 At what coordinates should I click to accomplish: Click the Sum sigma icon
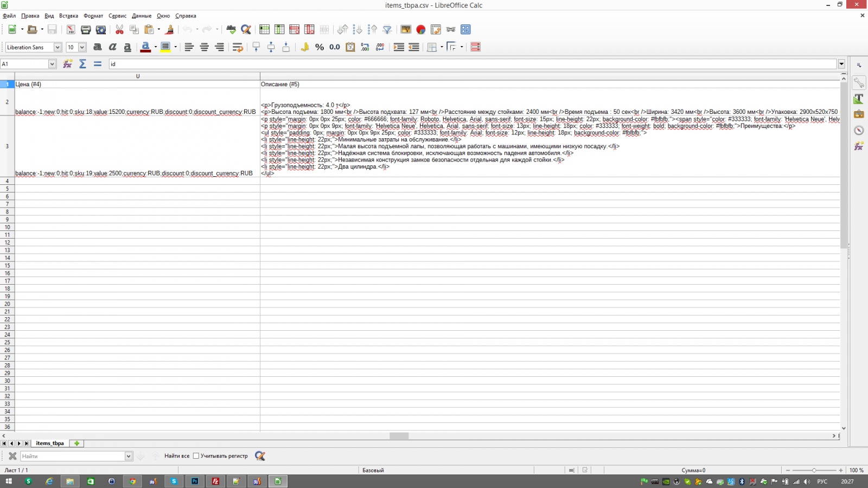click(x=82, y=64)
